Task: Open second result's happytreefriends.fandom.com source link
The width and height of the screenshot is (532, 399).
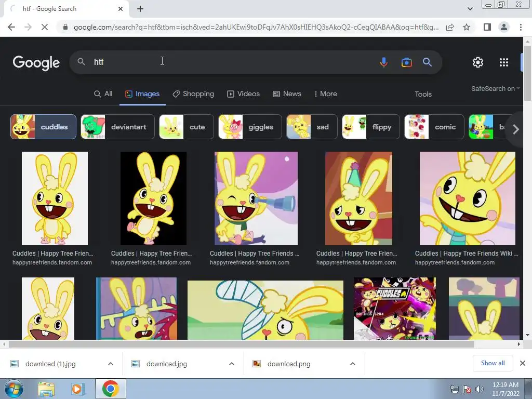Action: click(x=151, y=262)
